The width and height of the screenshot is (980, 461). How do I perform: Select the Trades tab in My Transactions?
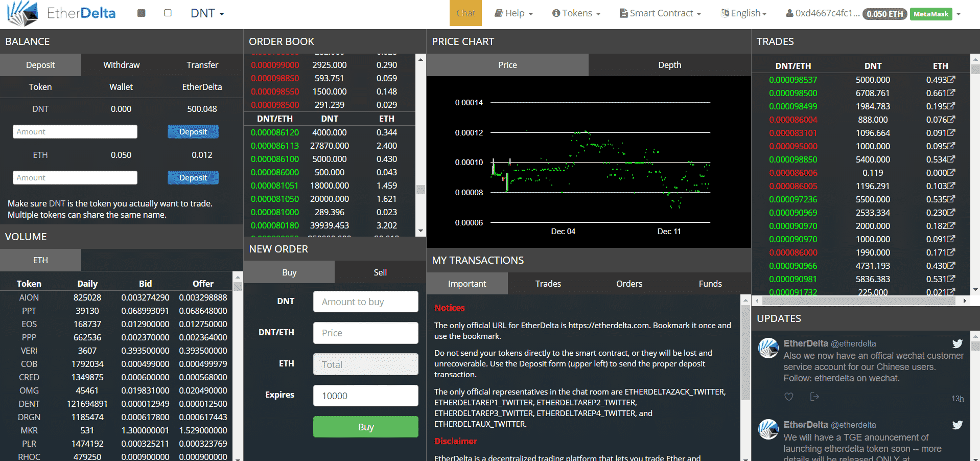(x=548, y=284)
